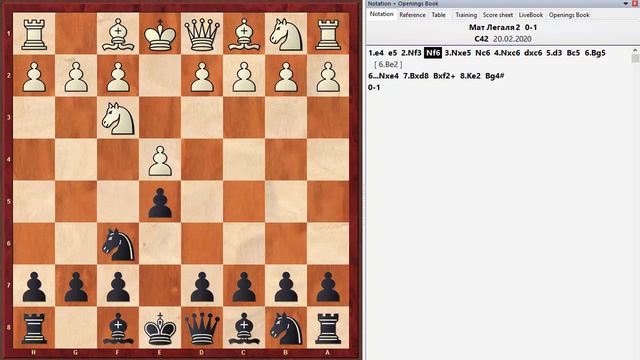
Task: Select the black bishop on c8
Action: 244,328
